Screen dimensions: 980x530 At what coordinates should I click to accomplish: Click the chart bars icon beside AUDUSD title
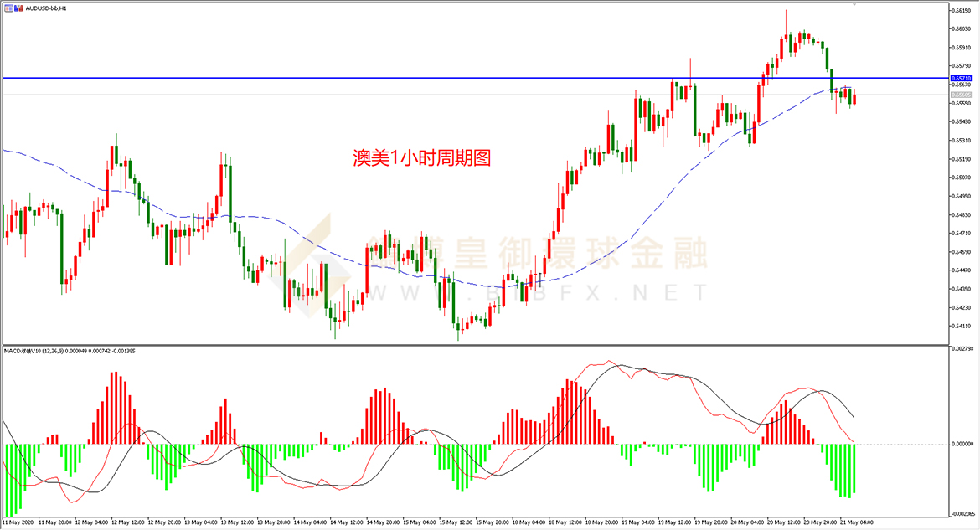coord(18,8)
